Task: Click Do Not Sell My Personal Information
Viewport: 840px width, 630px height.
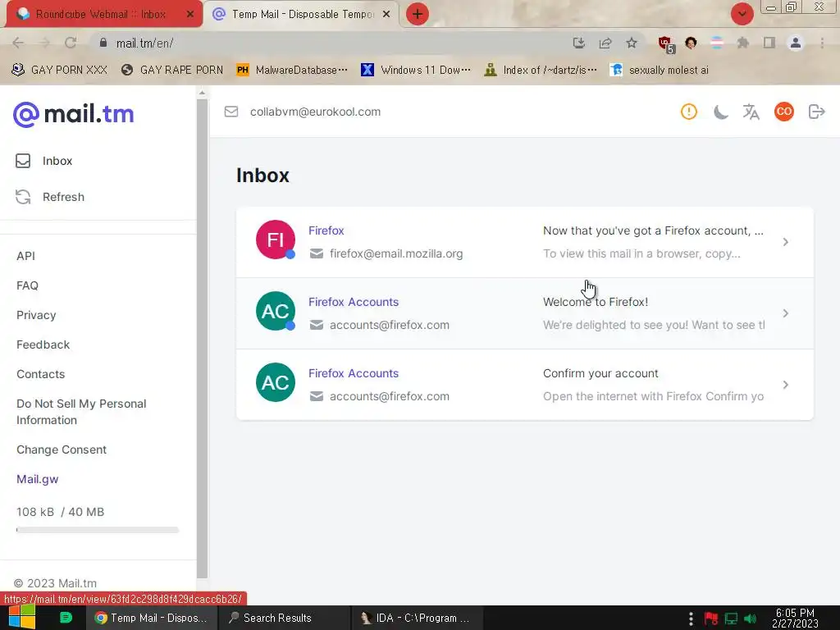Action: click(x=81, y=412)
